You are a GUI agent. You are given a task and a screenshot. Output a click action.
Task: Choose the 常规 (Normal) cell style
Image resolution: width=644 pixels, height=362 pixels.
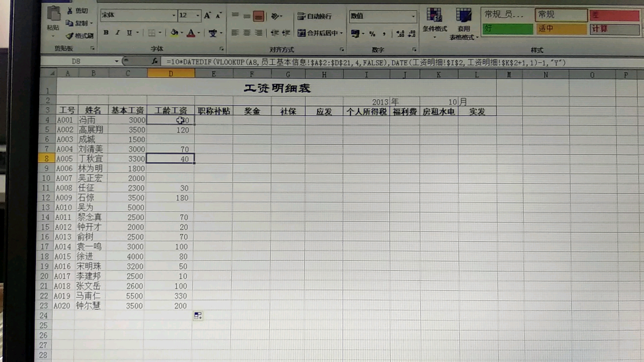coord(561,15)
